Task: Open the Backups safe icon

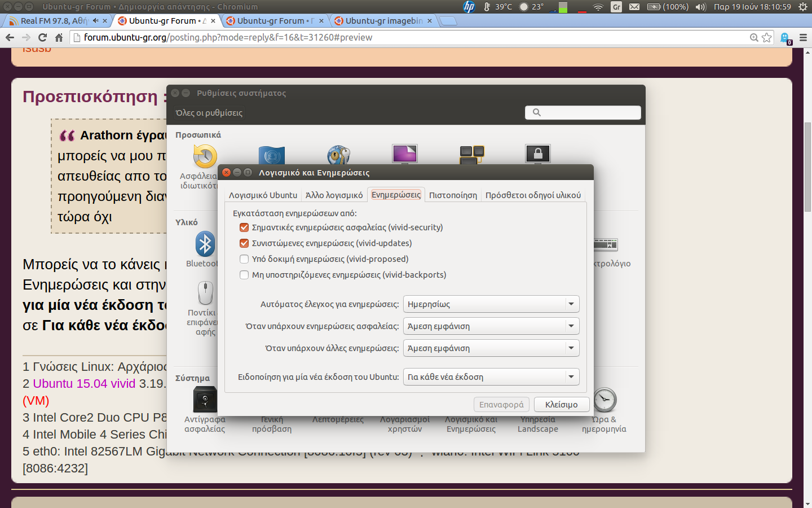Action: pyautogui.click(x=205, y=400)
